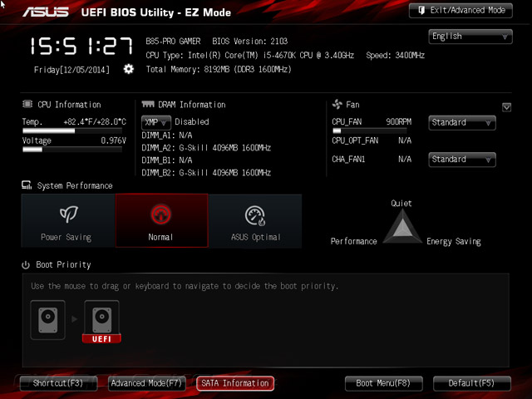Click the CPU_FAN speed bar

pyautogui.click(x=369, y=131)
